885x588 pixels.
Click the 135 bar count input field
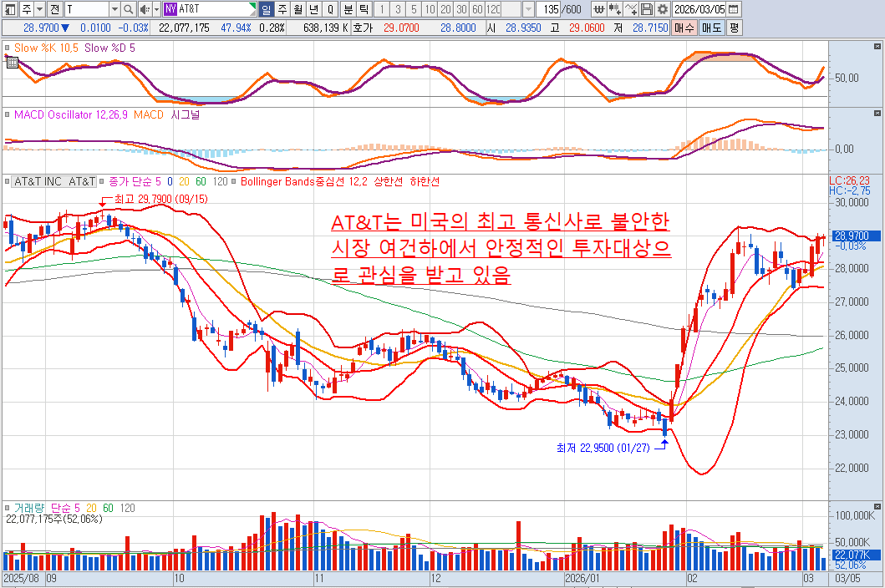tap(549, 9)
